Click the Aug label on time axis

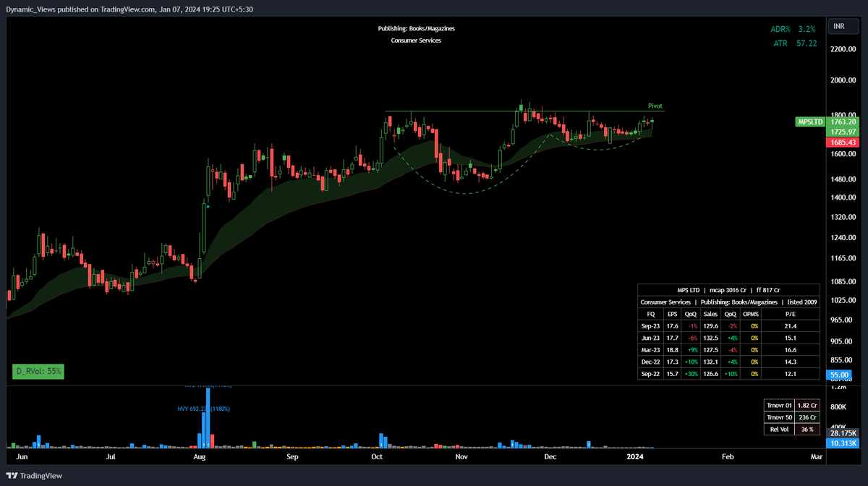pyautogui.click(x=200, y=457)
